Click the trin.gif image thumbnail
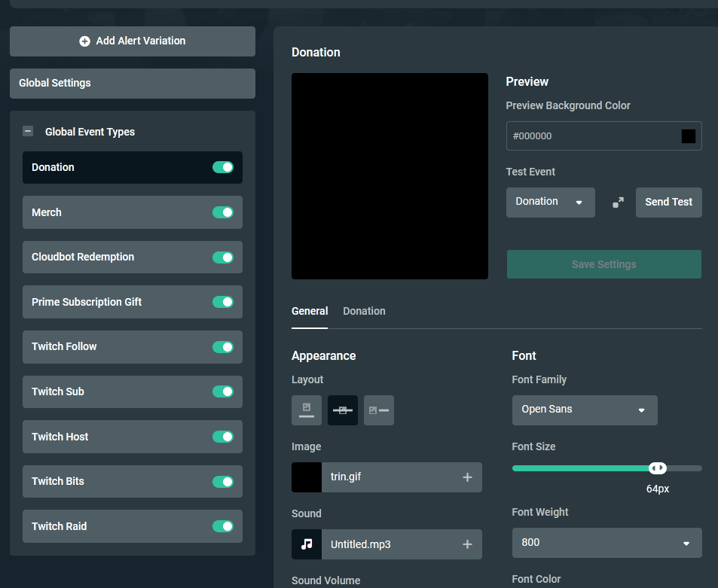Viewport: 718px width, 588px height. point(307,477)
